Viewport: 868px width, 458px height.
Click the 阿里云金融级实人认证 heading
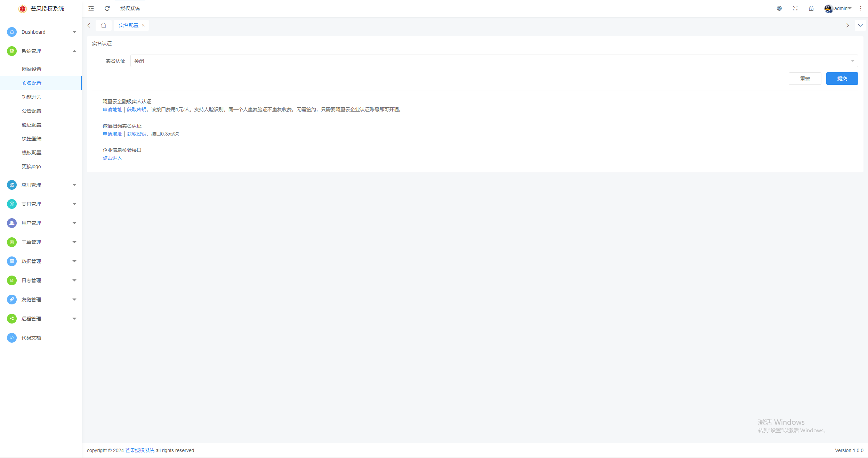[x=127, y=101]
